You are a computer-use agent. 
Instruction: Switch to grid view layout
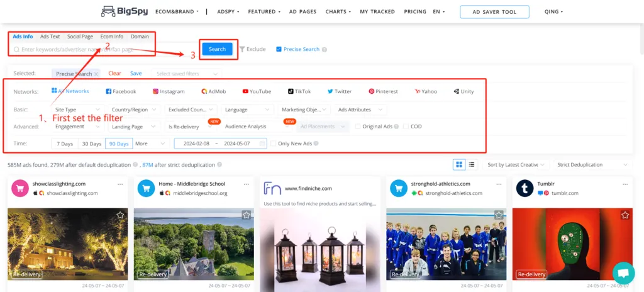(x=459, y=164)
